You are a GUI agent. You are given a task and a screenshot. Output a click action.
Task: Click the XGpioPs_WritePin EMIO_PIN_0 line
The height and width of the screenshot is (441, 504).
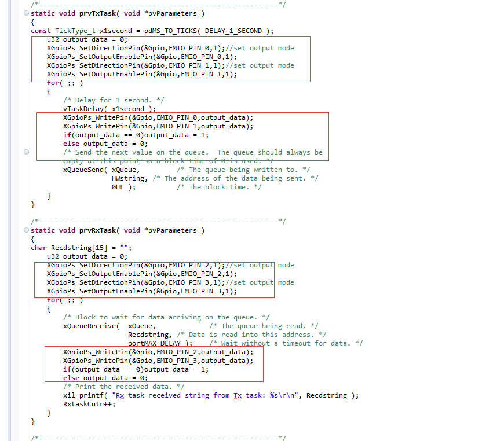point(158,117)
